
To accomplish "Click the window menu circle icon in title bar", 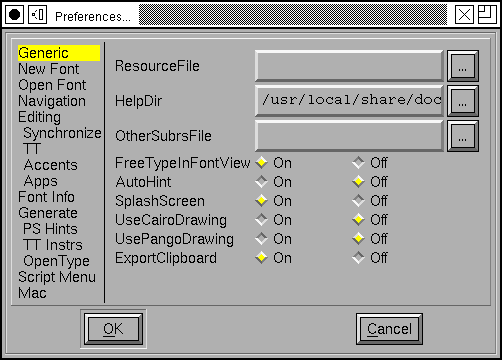I will [x=14, y=15].
